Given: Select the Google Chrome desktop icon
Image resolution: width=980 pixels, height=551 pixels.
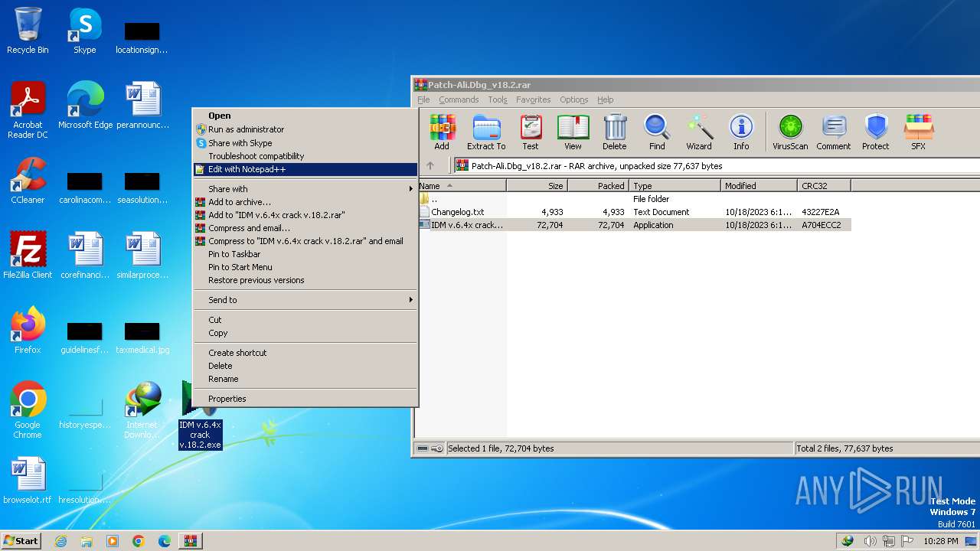Looking at the screenshot, I should (x=28, y=409).
